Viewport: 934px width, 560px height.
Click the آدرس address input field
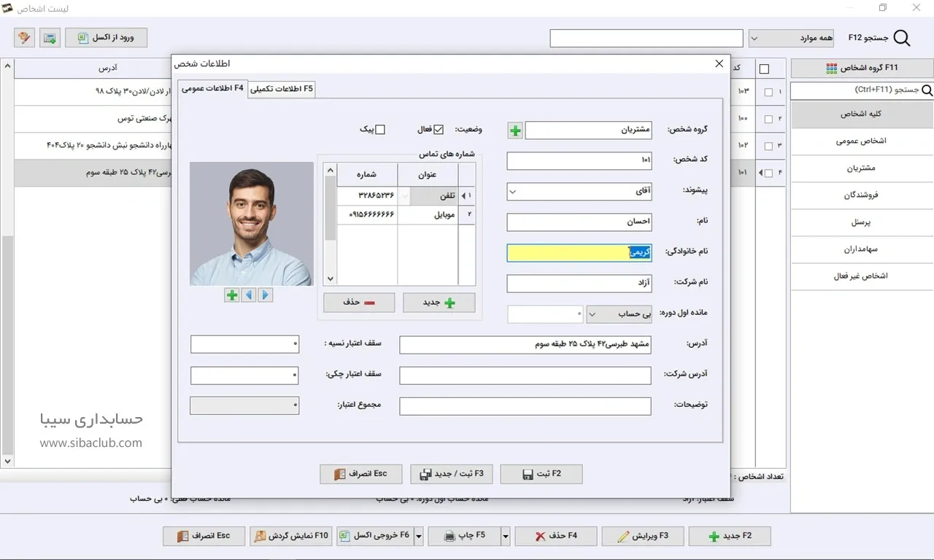point(525,345)
